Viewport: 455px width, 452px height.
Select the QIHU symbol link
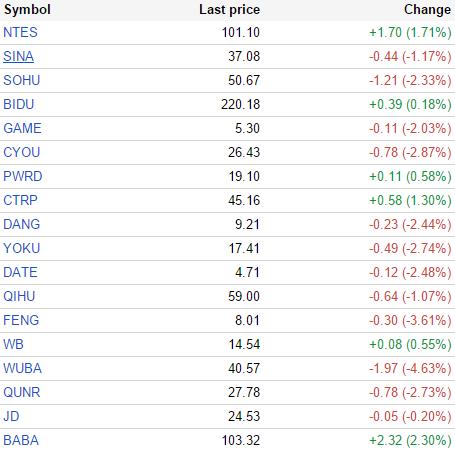pyautogui.click(x=19, y=296)
